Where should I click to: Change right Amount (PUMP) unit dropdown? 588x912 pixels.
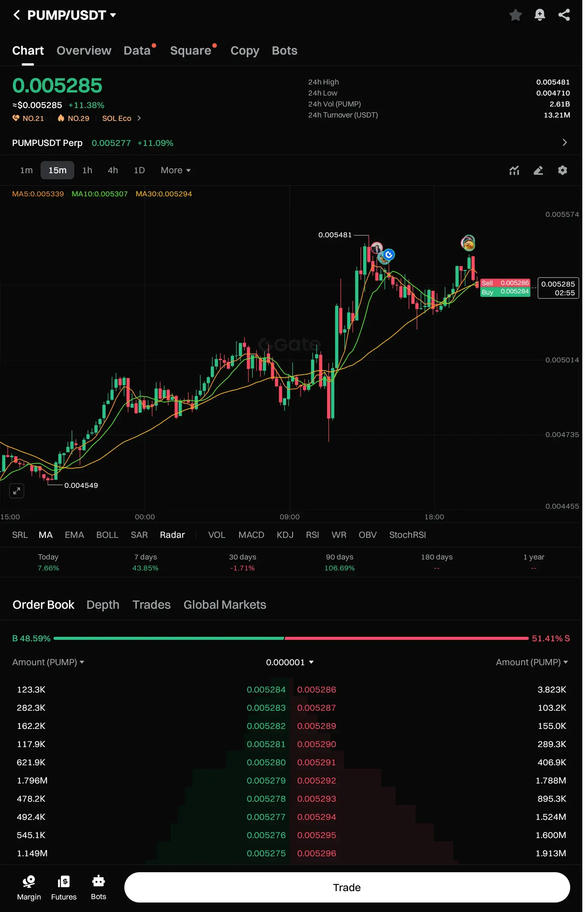tap(532, 662)
